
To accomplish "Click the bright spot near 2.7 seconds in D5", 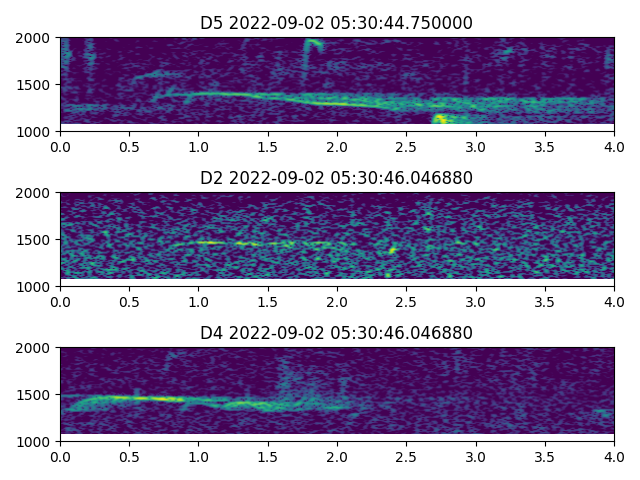I will (438, 119).
